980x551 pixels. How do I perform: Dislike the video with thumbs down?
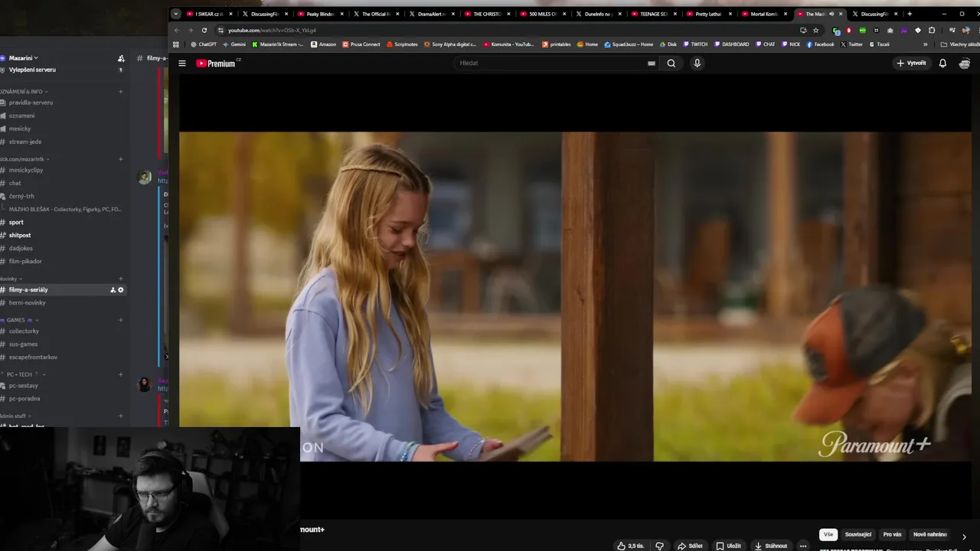659,546
